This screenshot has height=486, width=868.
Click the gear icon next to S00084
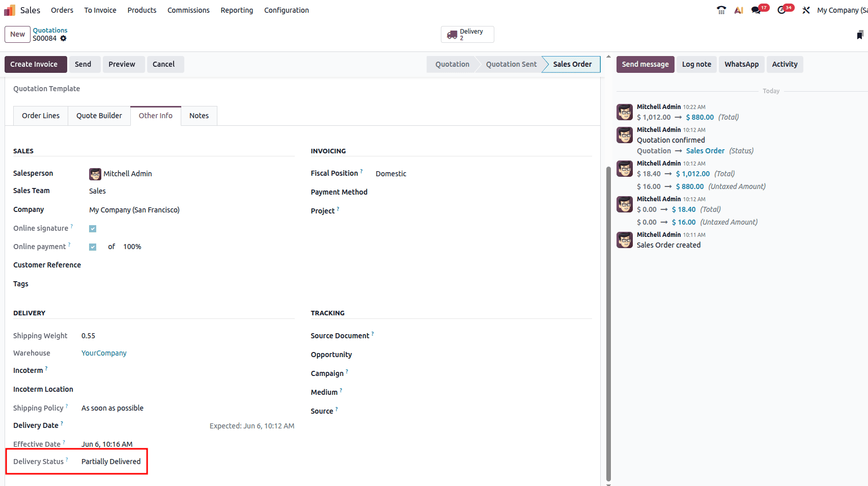coord(63,38)
